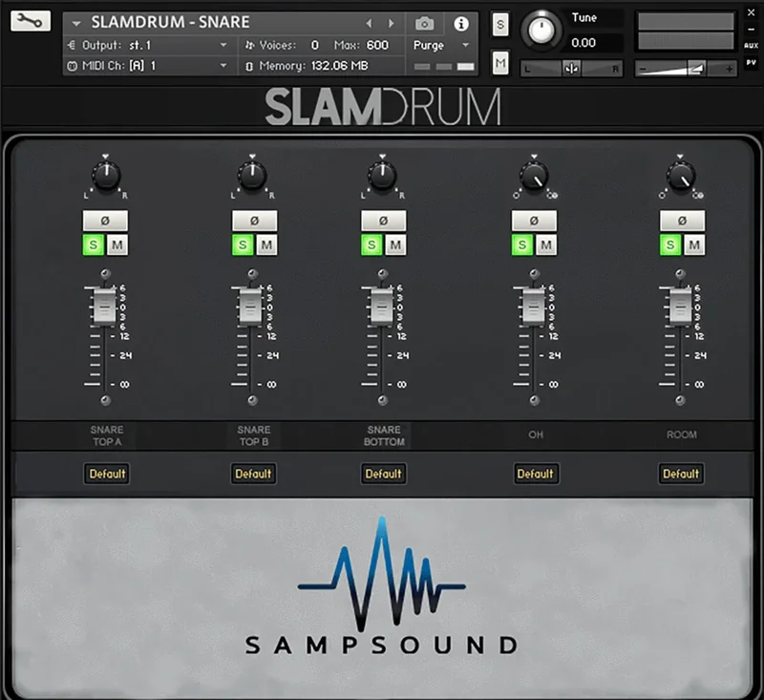Click the Memory 132.06 MB readout

pos(313,65)
